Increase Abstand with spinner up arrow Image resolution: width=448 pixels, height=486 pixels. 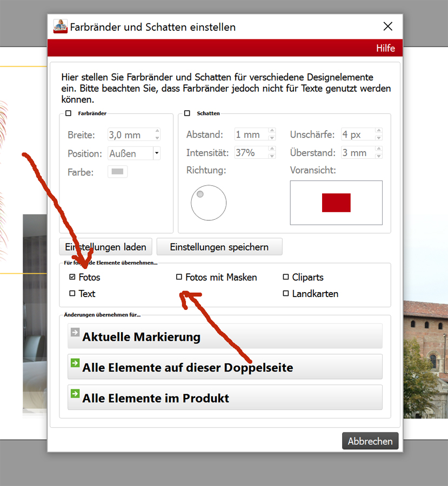(272, 131)
